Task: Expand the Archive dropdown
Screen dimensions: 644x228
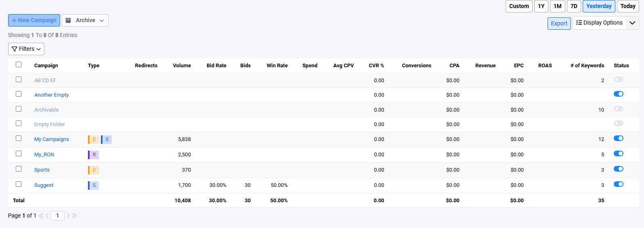Action: click(x=85, y=20)
